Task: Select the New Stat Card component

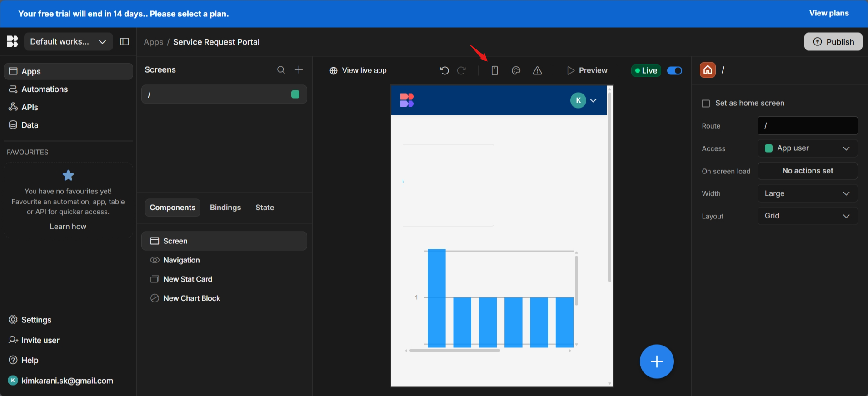Action: (x=224, y=279)
